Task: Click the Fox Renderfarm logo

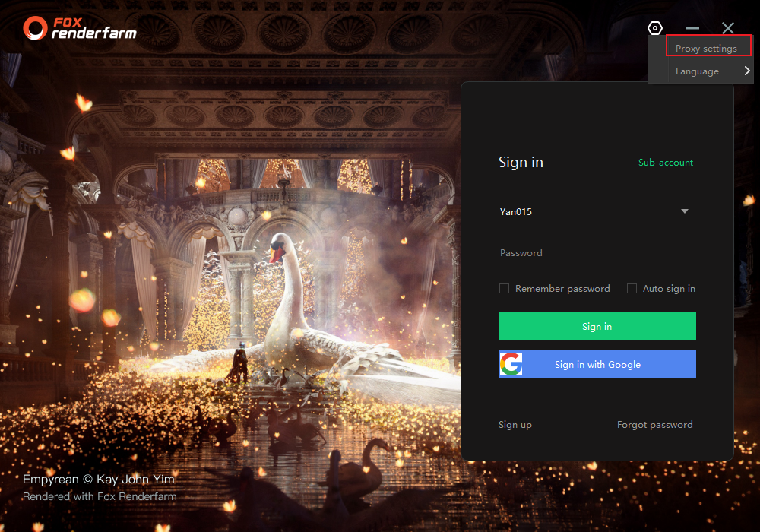Action: pos(80,28)
